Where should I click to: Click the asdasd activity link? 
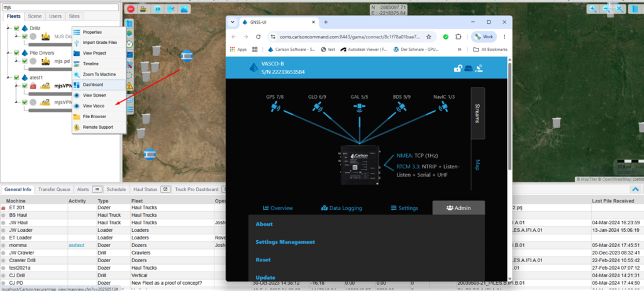(76, 245)
